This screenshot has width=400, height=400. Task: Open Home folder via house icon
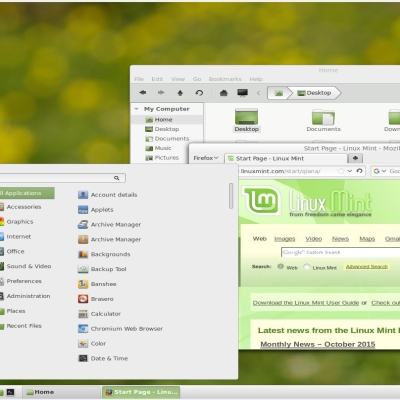tap(224, 93)
